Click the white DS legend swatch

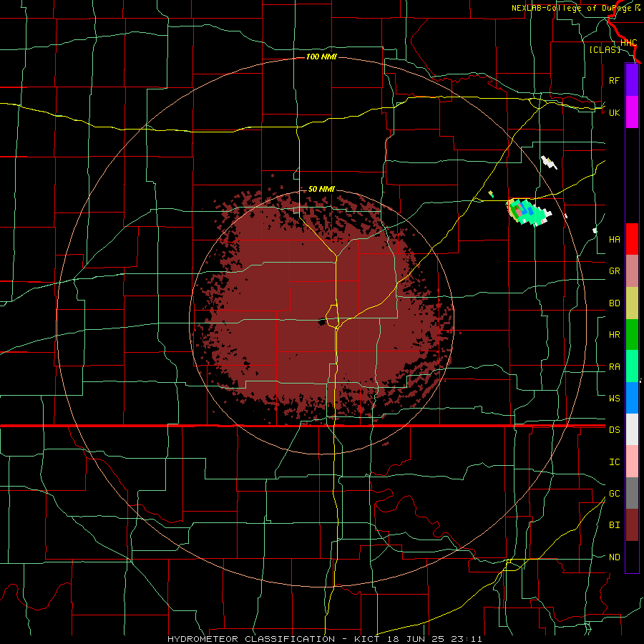click(x=632, y=429)
